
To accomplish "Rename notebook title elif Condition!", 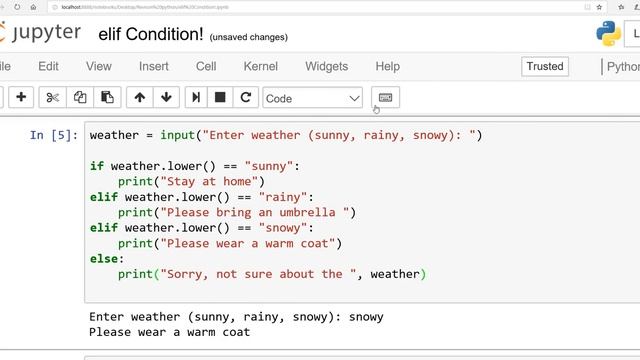I will [151, 34].
